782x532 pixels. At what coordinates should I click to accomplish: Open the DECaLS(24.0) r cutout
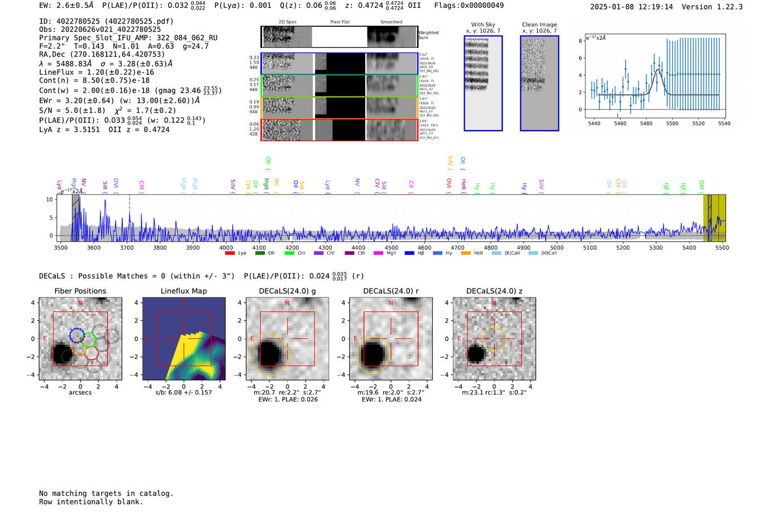(391, 339)
